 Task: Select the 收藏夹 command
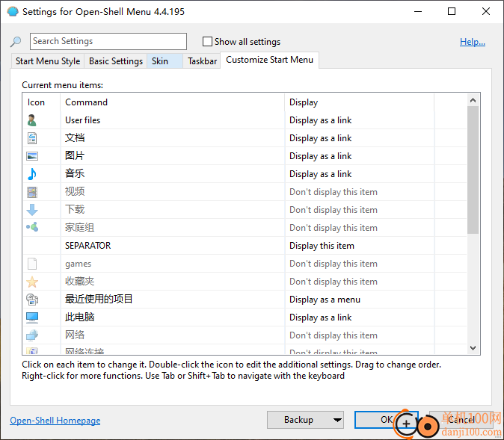80,282
